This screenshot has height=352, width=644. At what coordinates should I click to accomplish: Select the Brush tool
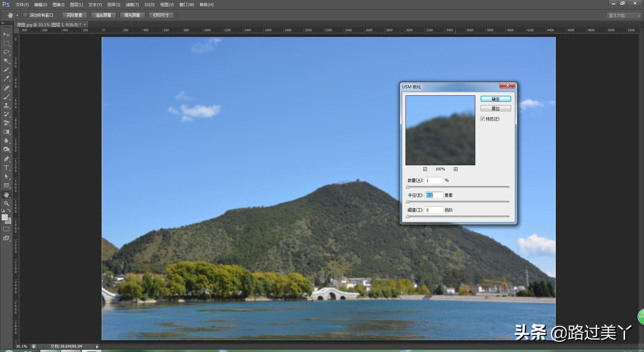[x=6, y=97]
